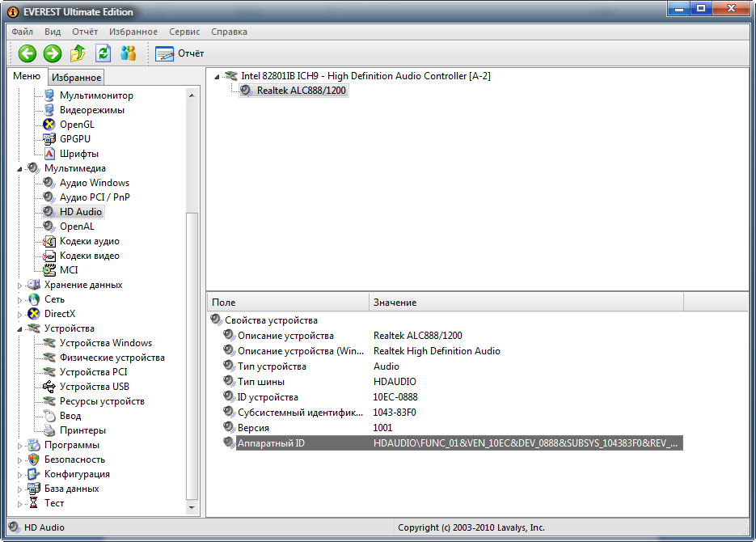
Task: Select HD Audio in the tree
Action: [x=81, y=212]
